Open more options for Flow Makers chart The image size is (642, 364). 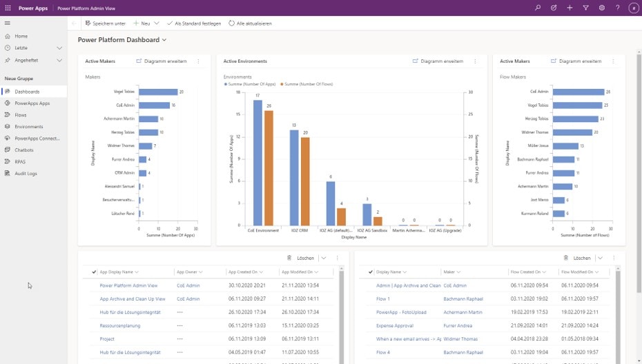pos(613,61)
